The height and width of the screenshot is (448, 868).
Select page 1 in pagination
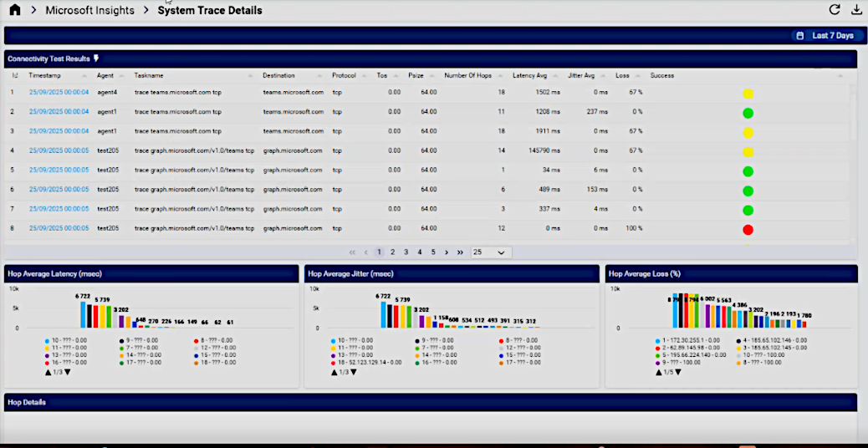[379, 252]
